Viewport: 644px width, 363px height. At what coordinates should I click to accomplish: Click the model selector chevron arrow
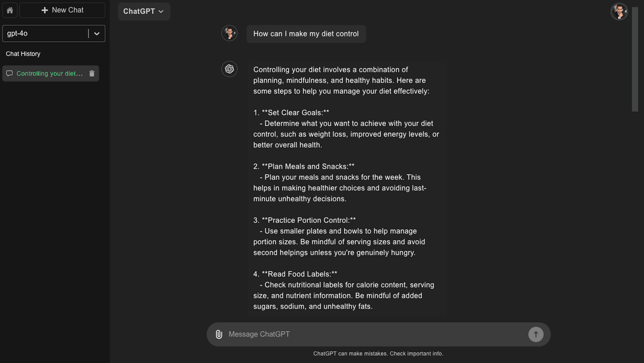coord(97,33)
